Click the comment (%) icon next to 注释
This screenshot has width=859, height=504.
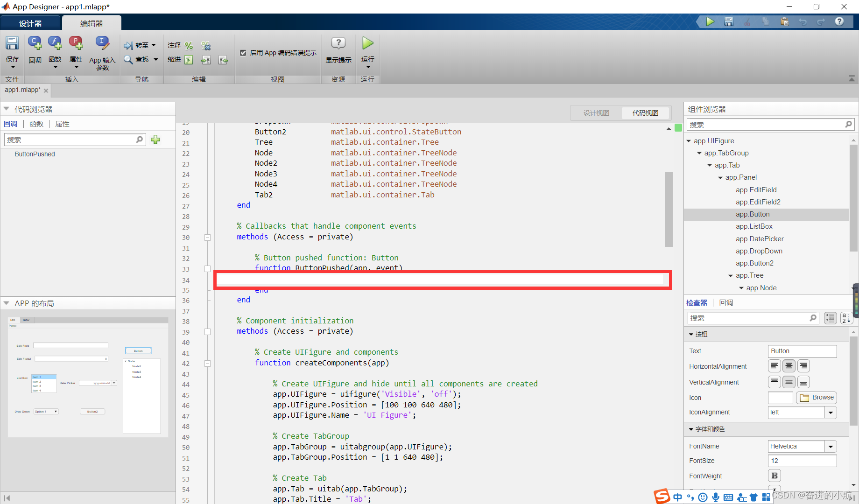(189, 46)
